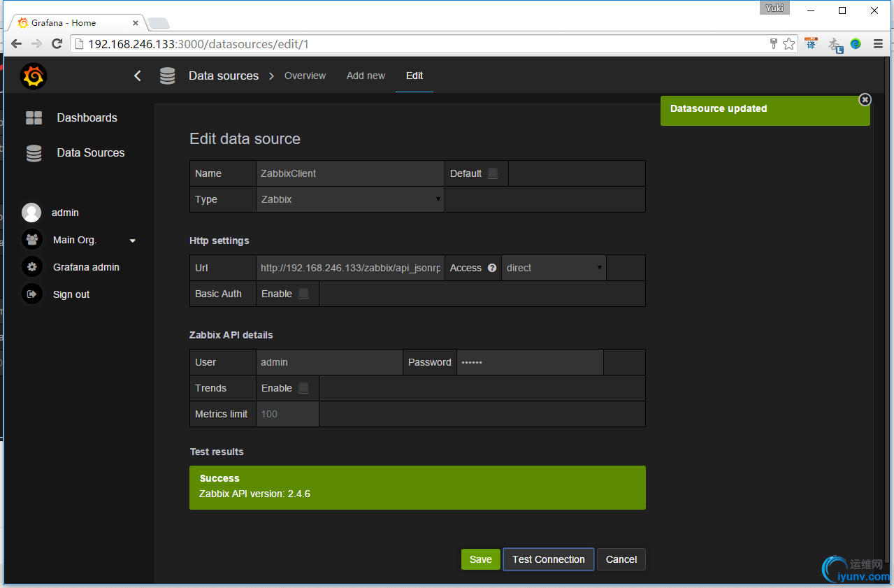Select the Edit tab
Image resolution: width=894 pixels, height=588 pixels.
414,76
